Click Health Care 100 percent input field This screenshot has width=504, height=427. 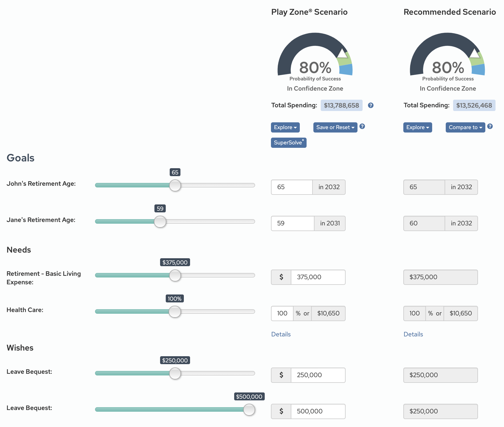pos(282,313)
